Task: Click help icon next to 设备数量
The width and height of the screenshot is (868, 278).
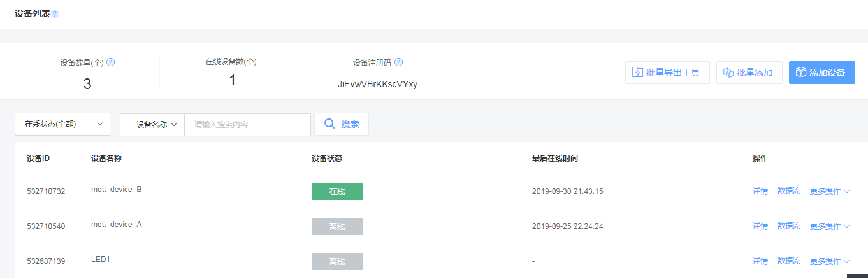Action: [110, 62]
